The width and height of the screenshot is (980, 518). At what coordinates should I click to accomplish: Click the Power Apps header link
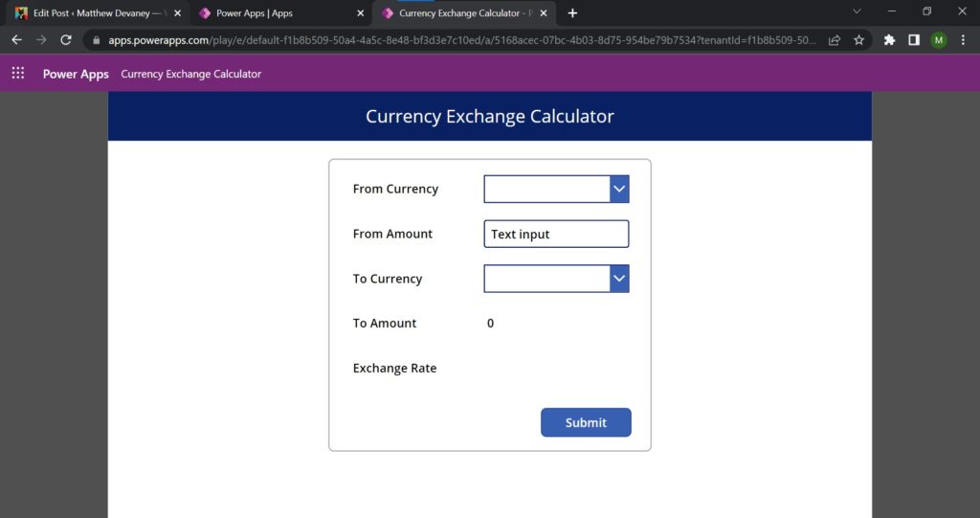76,74
